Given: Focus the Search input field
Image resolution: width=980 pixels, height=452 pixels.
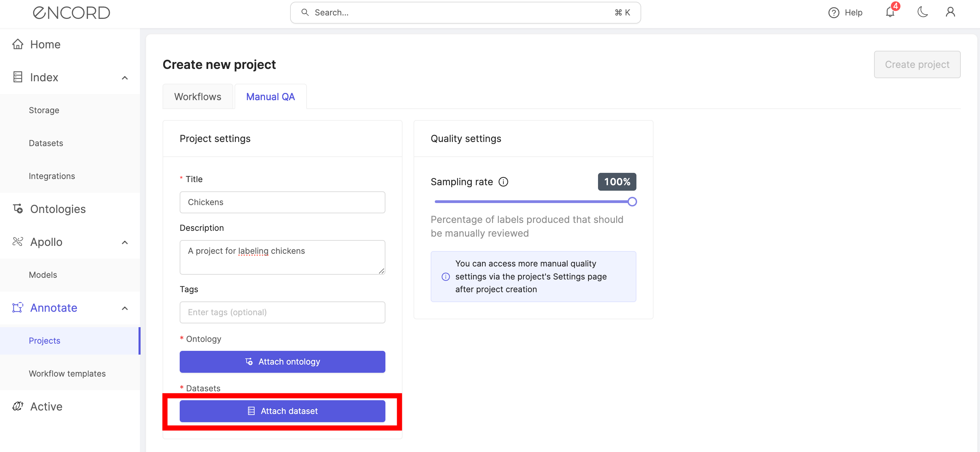Looking at the screenshot, I should 465,13.
